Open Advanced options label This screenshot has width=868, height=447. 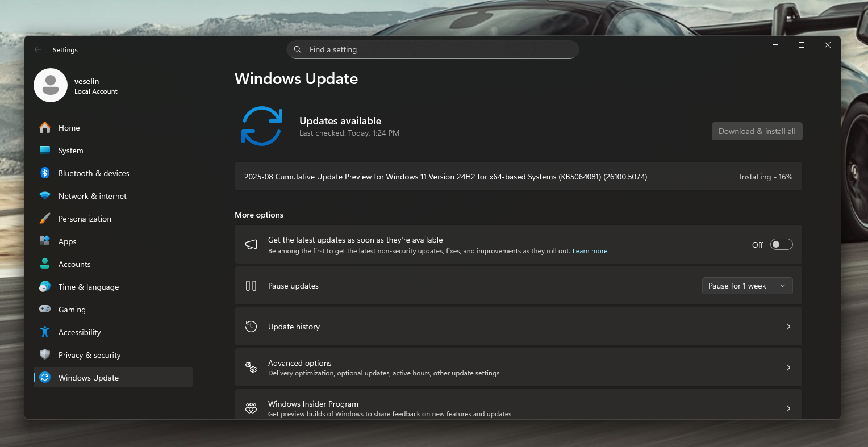tap(299, 363)
